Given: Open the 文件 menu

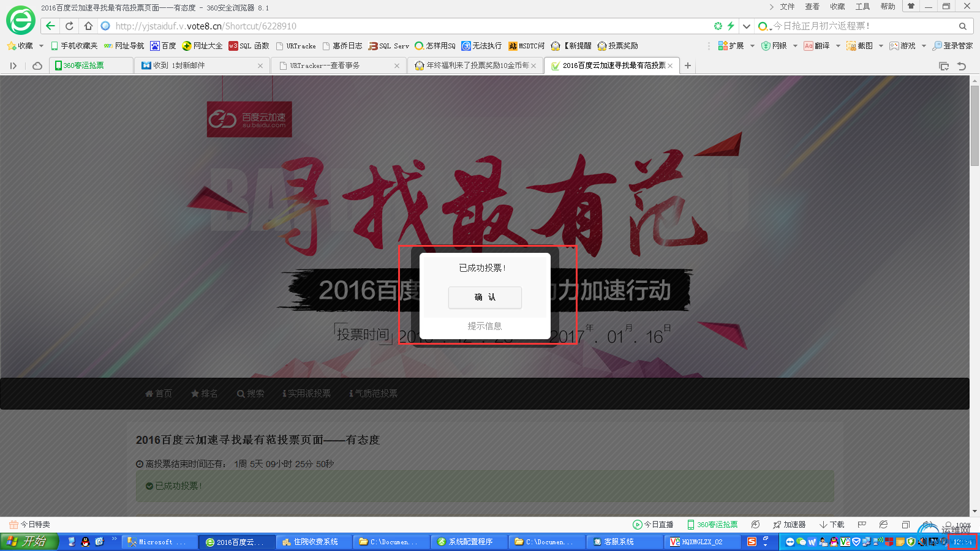Looking at the screenshot, I should coord(787,7).
